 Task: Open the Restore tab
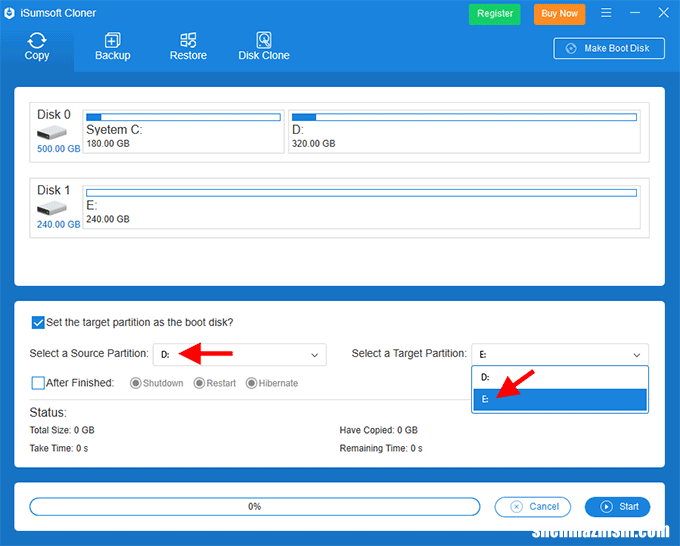click(188, 46)
